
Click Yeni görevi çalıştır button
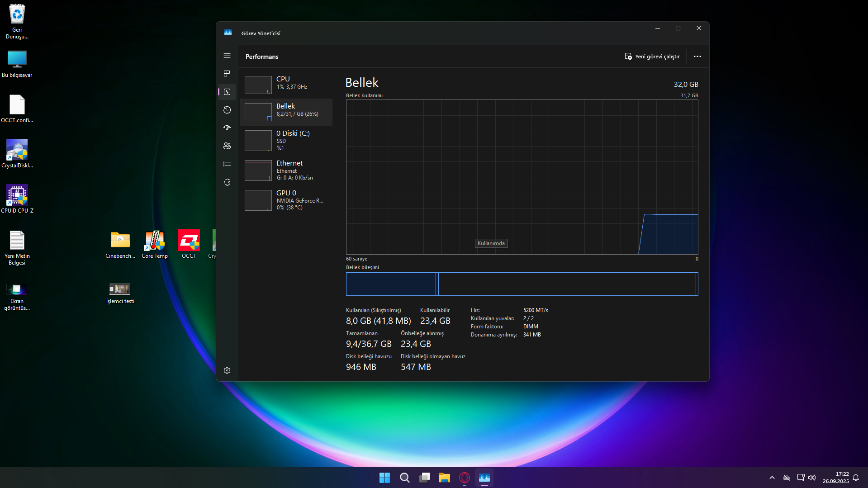[652, 57]
